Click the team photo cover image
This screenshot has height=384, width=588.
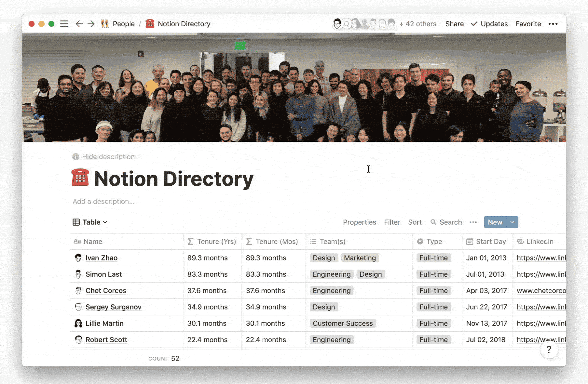coord(294,87)
